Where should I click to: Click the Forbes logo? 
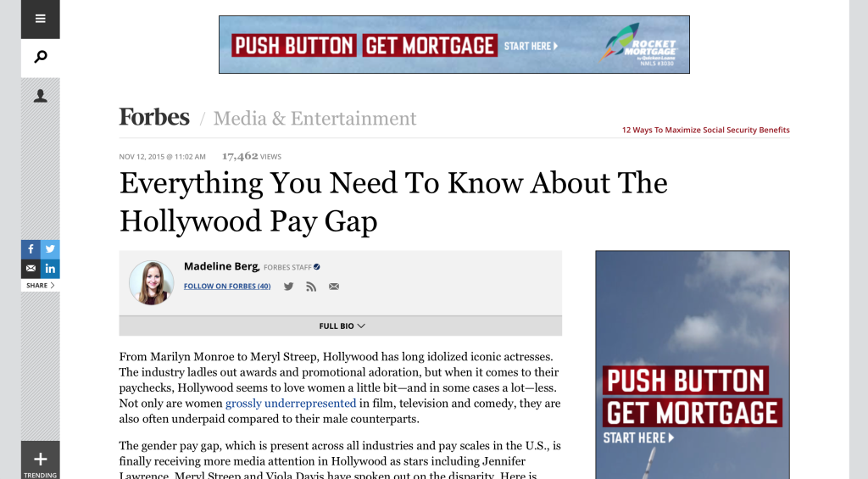(x=154, y=117)
